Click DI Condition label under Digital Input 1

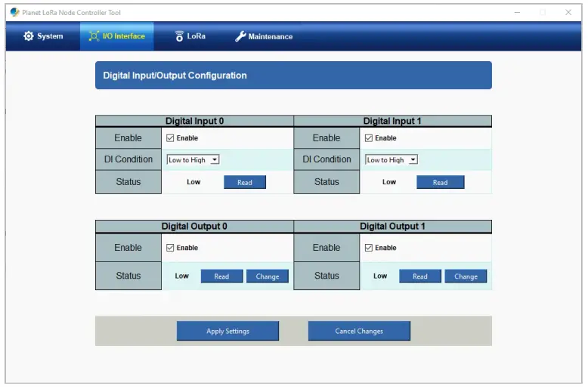(326, 159)
